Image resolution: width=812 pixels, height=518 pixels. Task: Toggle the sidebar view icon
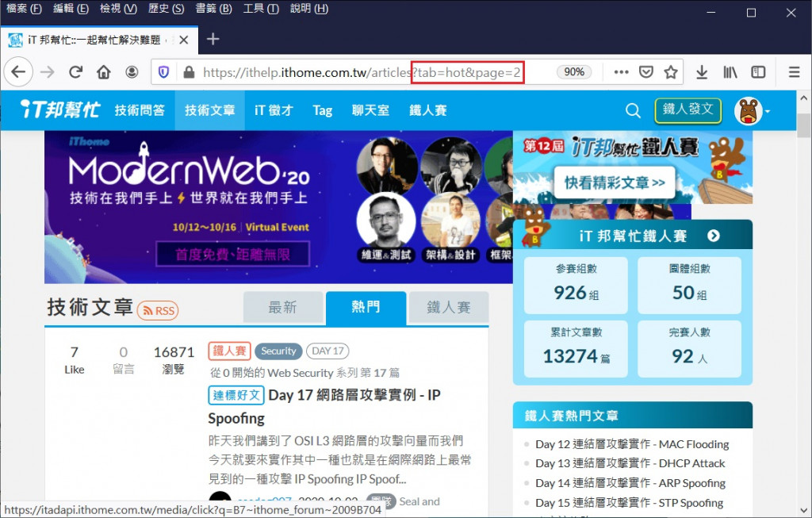pos(758,72)
